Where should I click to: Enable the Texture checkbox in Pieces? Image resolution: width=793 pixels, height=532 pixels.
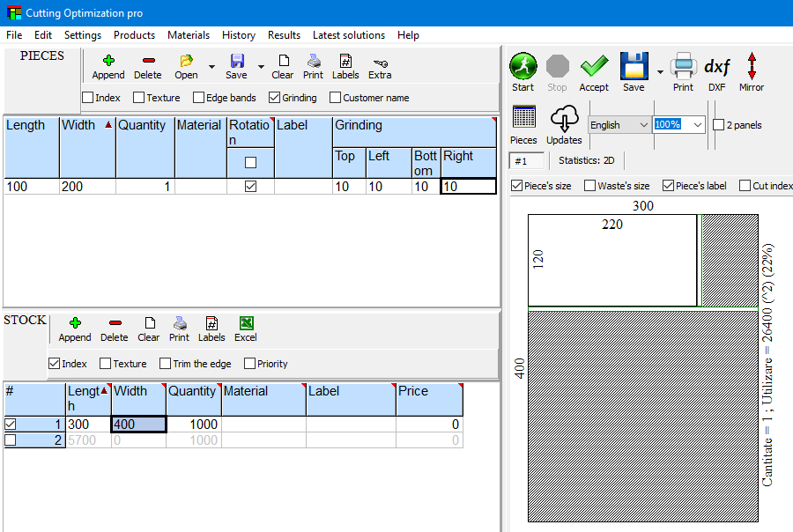[139, 98]
